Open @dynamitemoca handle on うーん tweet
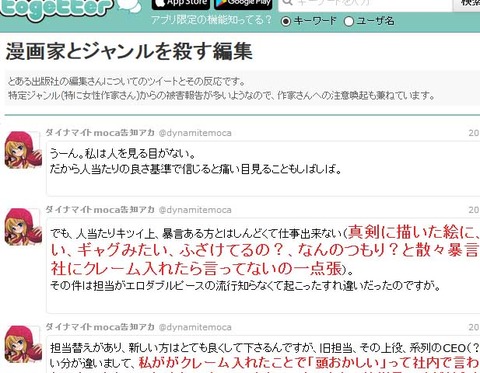Viewport: 480px width, 373px height. tap(195, 133)
